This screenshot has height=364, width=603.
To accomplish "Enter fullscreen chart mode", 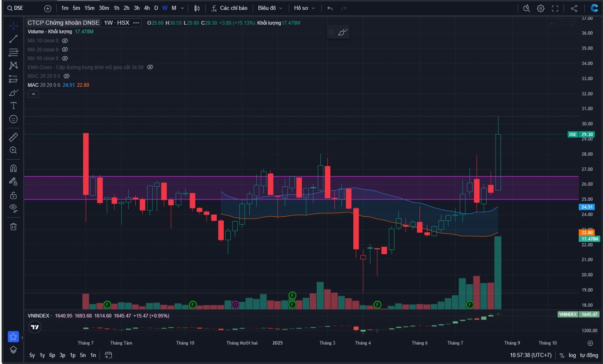I will (555, 8).
